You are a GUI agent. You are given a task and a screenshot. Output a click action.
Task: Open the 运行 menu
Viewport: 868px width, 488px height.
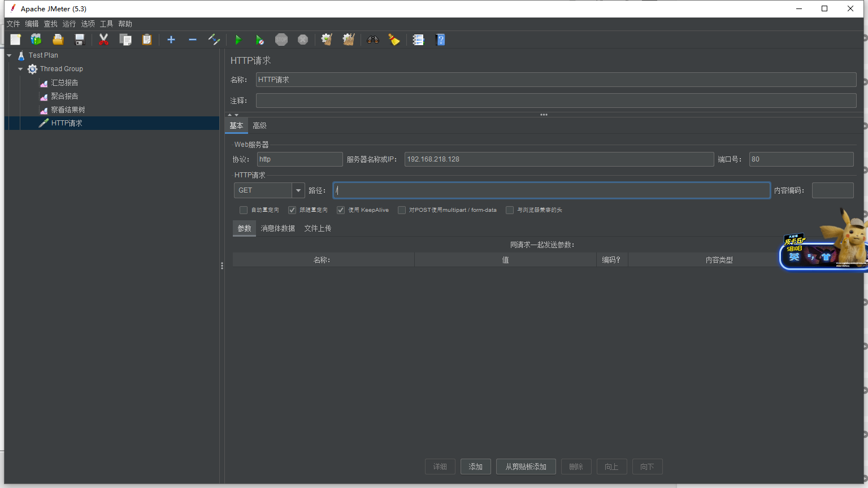click(69, 24)
